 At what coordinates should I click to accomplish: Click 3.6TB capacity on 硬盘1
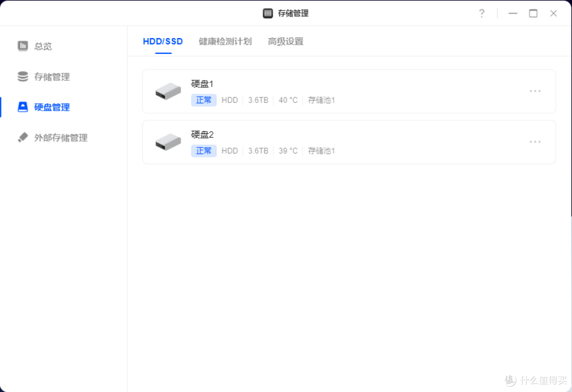[x=258, y=100]
